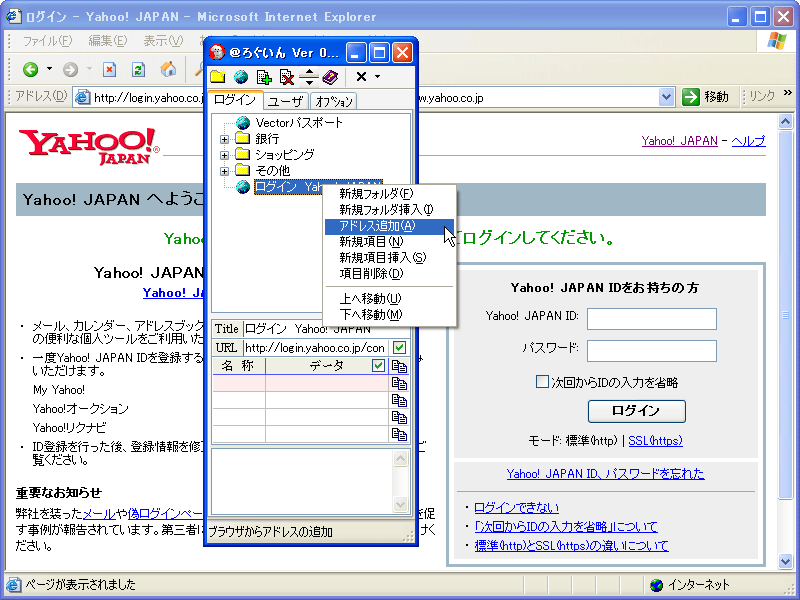The height and width of the screenshot is (600, 800).
Task: Click the IE page scrollbar down arrow
Action: click(785, 561)
